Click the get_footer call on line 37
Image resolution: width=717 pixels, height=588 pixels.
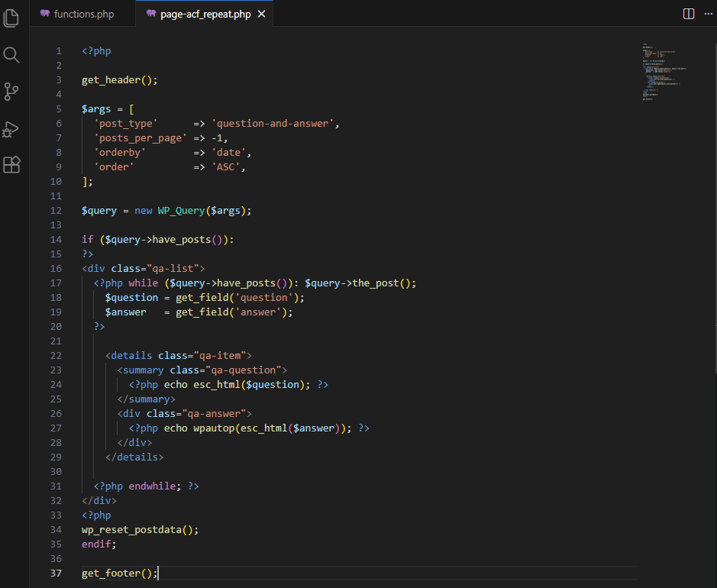(x=113, y=573)
